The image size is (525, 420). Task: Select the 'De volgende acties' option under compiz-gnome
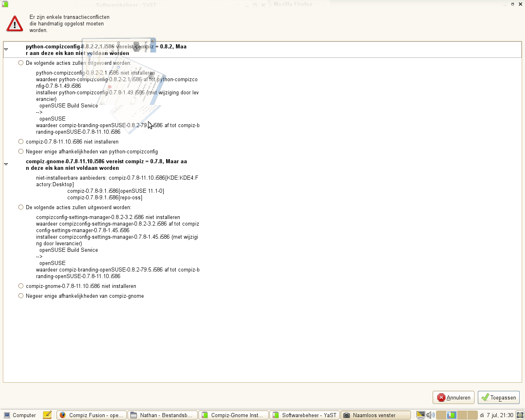21,207
